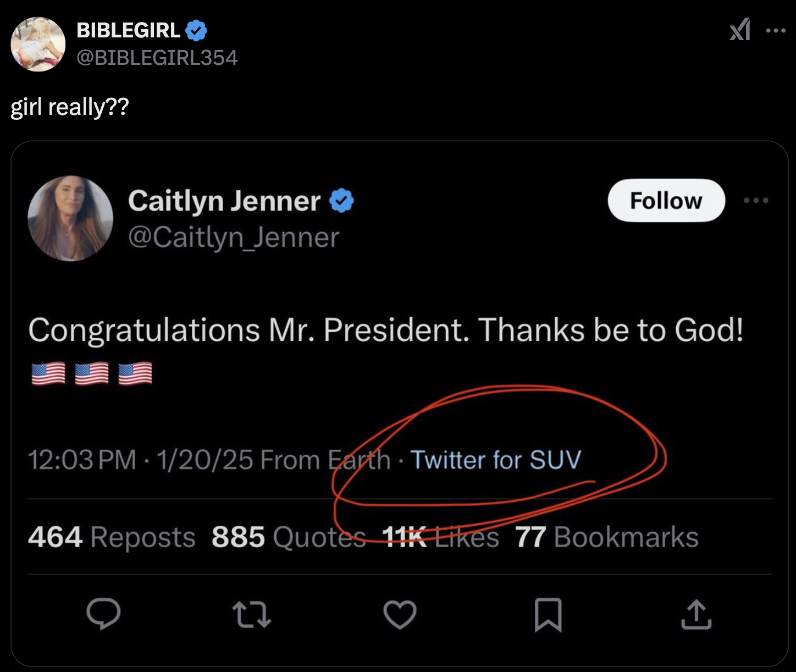View the 885 Quotes list
The height and width of the screenshot is (672, 796).
[288, 537]
